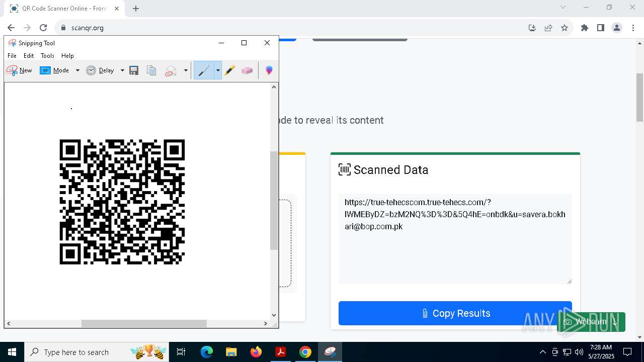Click Chrome page vertical scrollbar thumb

[639, 97]
